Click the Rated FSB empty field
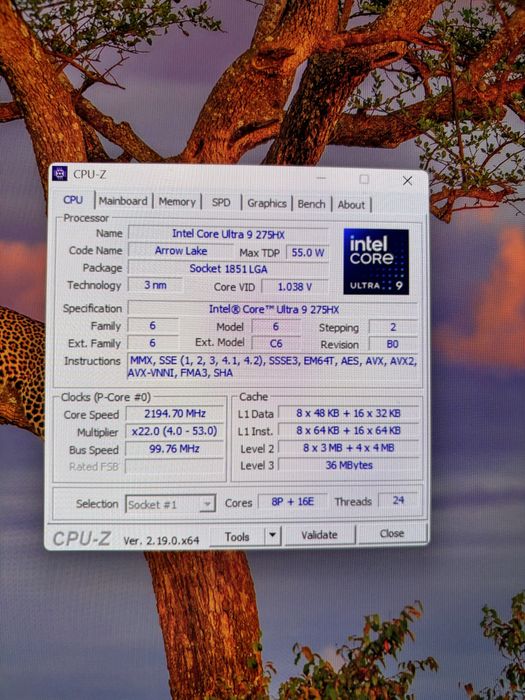The height and width of the screenshot is (700, 525). (175, 466)
